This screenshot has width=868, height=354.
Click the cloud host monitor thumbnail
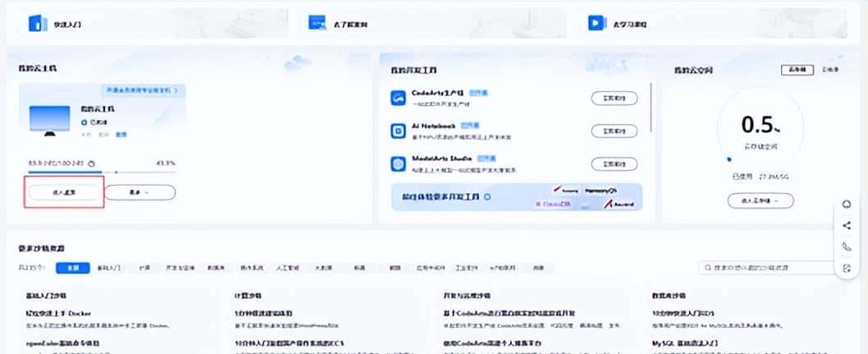[50, 120]
